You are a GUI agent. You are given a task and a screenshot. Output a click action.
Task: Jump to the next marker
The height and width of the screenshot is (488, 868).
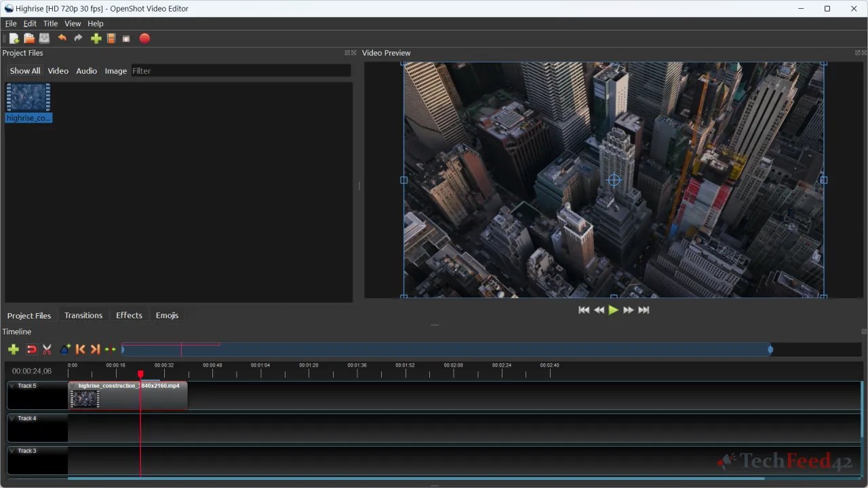click(95, 349)
